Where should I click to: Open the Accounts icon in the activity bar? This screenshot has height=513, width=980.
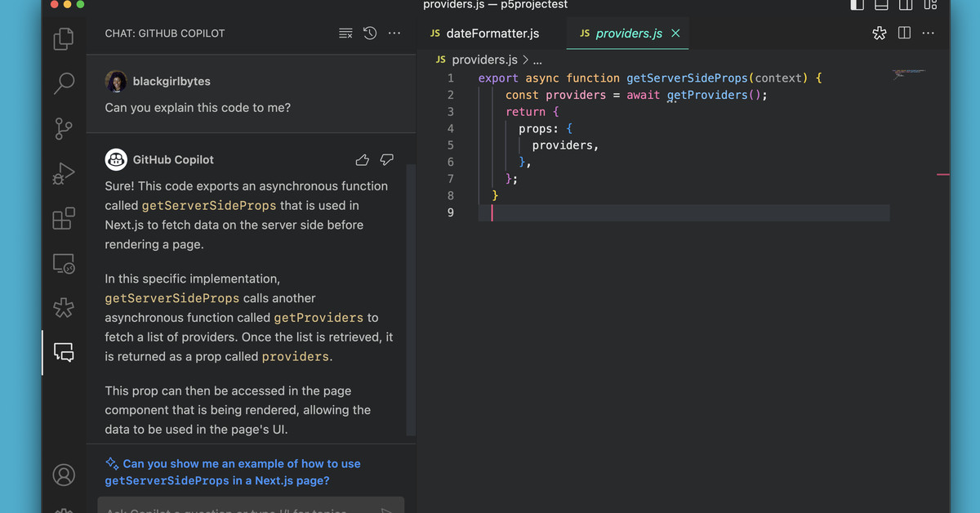(64, 475)
